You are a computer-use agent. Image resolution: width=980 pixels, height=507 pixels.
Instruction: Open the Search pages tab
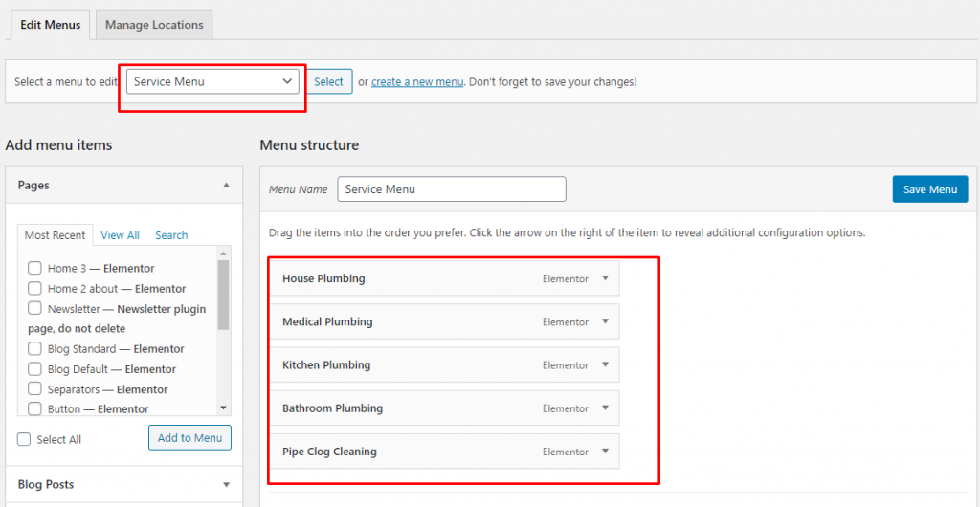coord(171,235)
